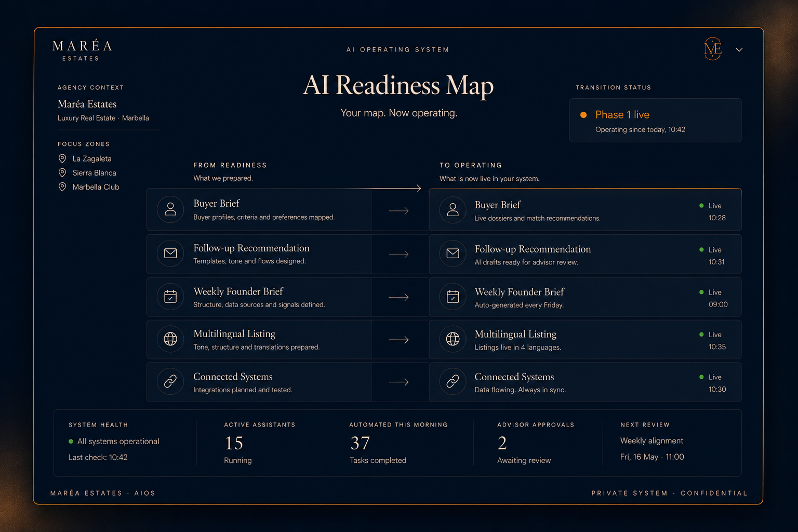Click 'Structure, data sources and signals defined.'
Screen dimensions: 798x532
(x=259, y=304)
